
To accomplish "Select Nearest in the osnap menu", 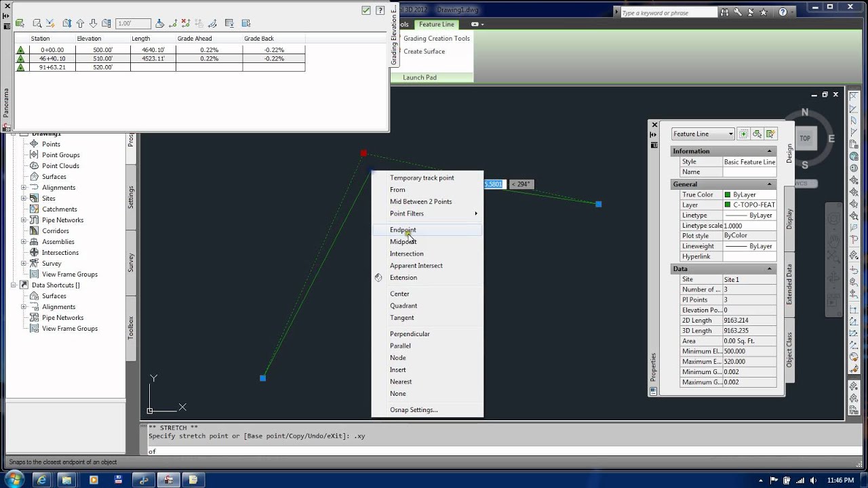I will coord(427,382).
